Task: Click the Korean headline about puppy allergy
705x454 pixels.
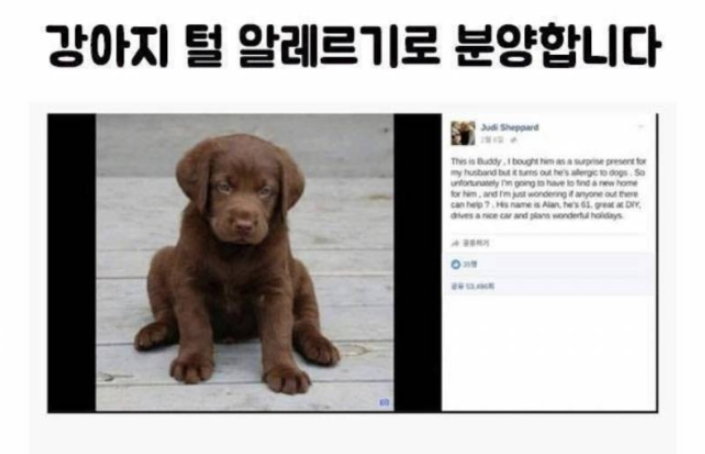Action: [353, 45]
